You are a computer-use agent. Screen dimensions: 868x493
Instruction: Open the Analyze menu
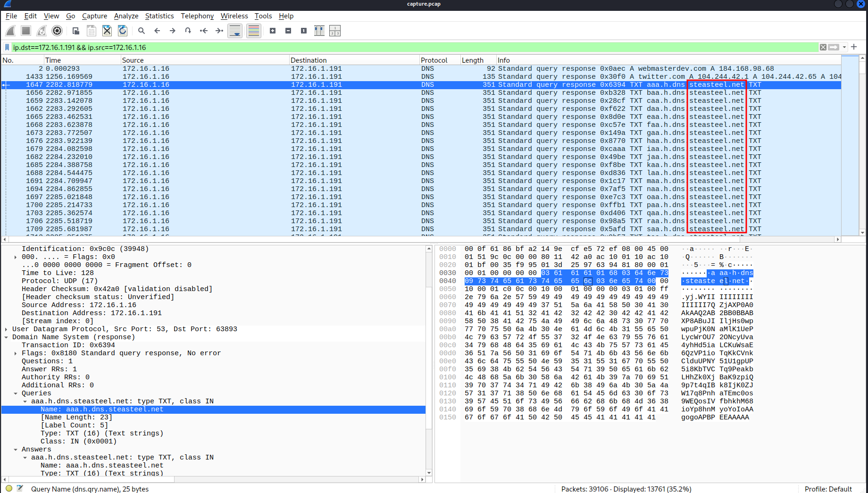point(126,16)
